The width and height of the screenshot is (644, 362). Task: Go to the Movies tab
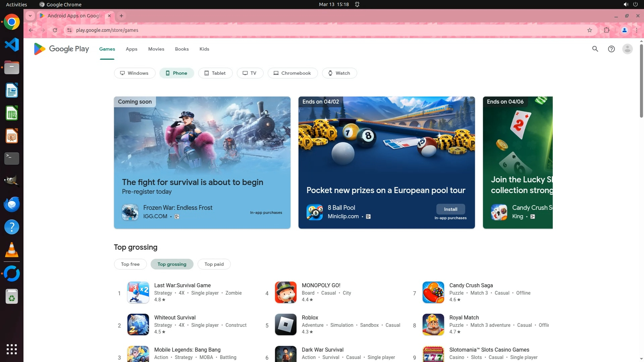point(156,49)
